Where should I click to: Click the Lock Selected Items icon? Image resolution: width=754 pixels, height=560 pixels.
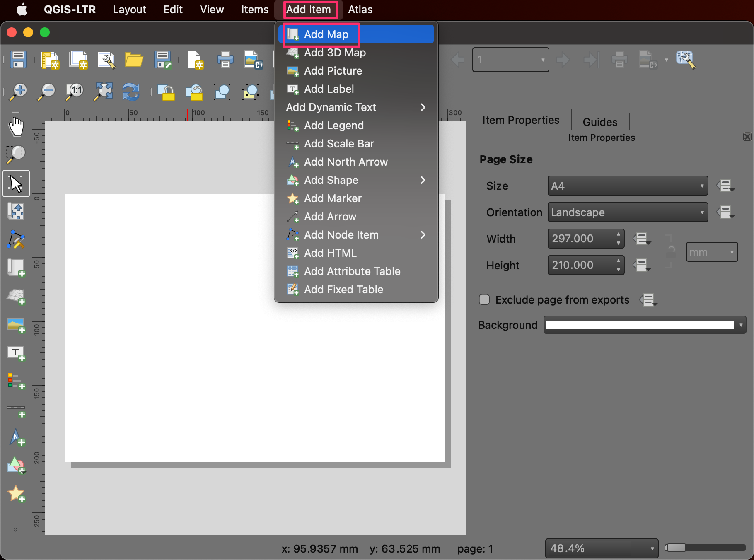166,92
